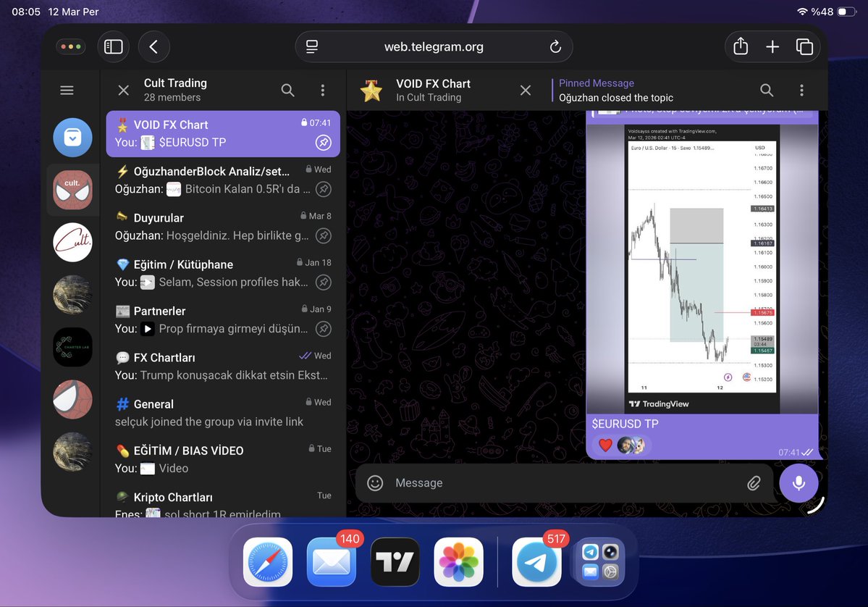Screen dimensions: 868x607
Task: Open Photos app in dock
Action: (x=458, y=561)
